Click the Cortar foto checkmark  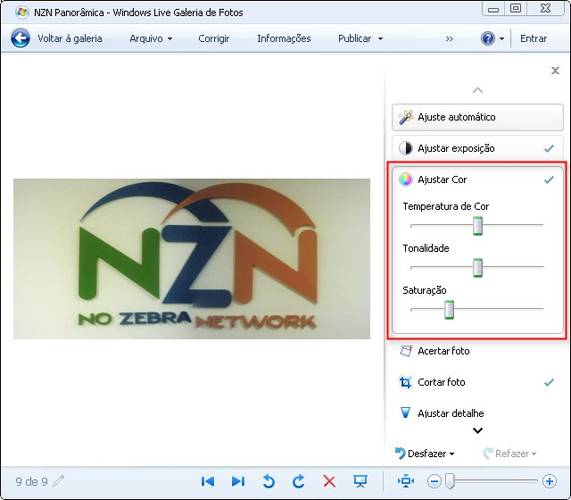click(x=549, y=382)
